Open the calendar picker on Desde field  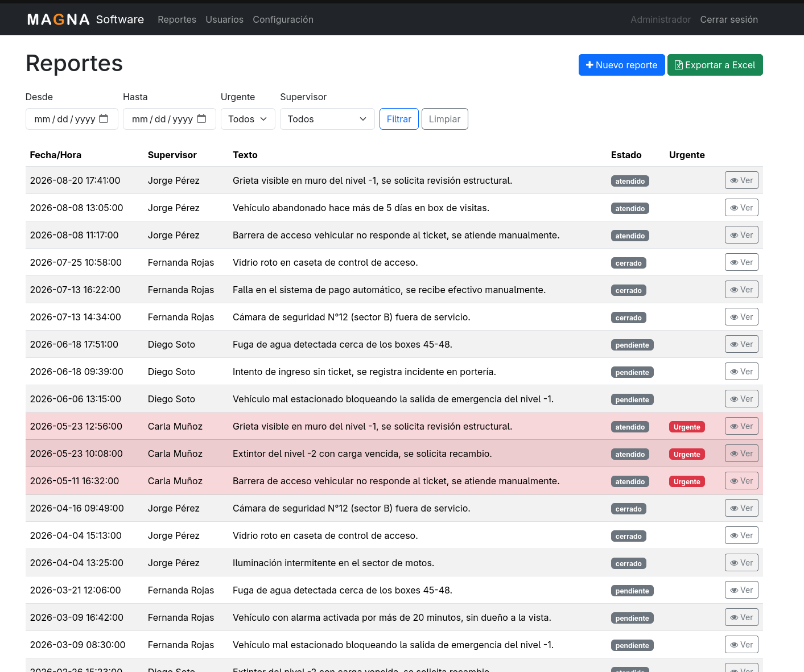[x=104, y=118]
